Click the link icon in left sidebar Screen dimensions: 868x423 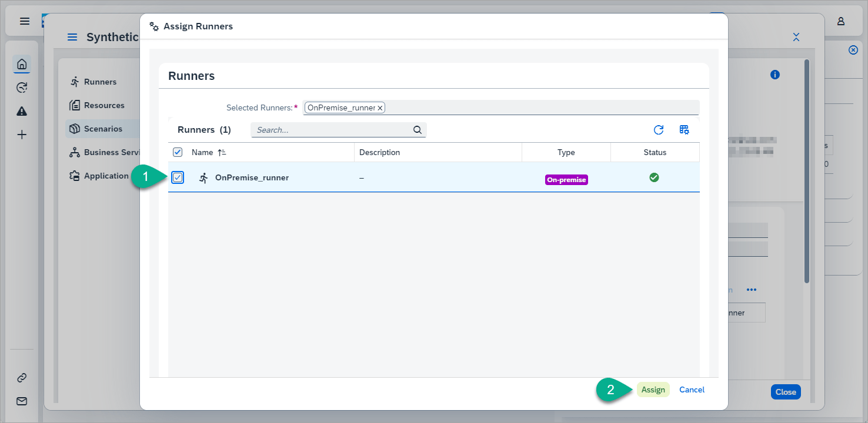[22, 378]
